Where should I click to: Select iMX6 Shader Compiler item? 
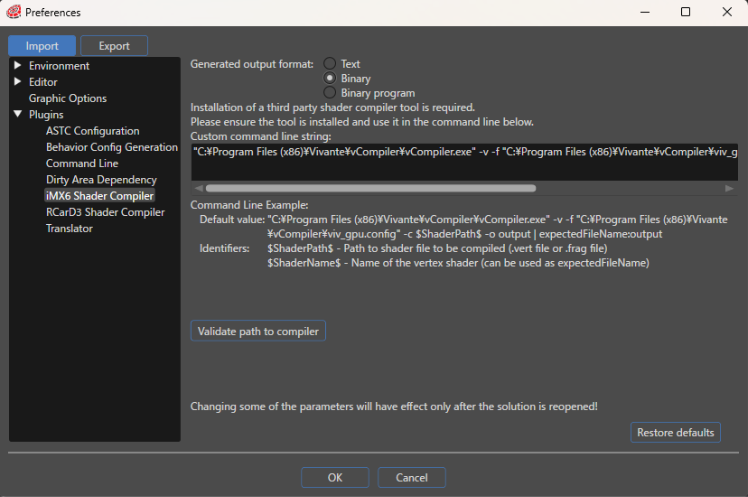(x=100, y=196)
